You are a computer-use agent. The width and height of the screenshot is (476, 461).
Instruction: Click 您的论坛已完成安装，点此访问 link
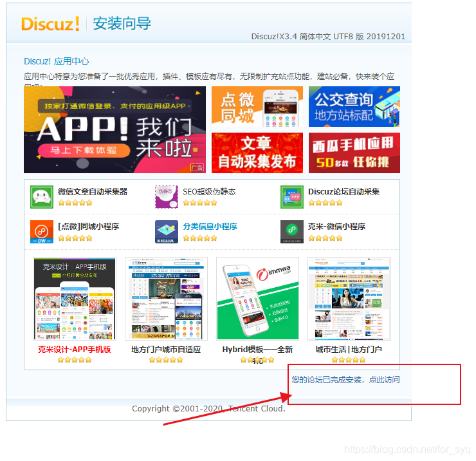point(346,380)
